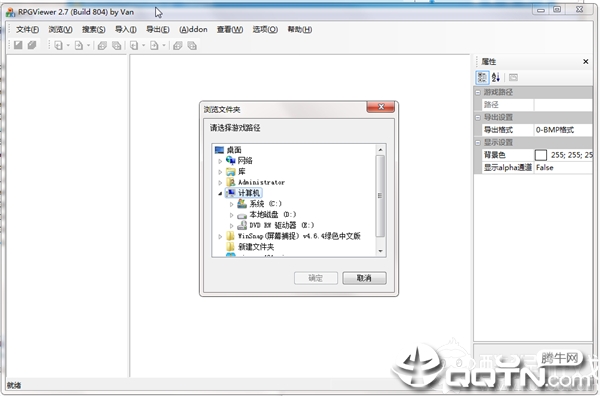Click the empty 路径 value field
The width and height of the screenshot is (600, 396).
click(563, 105)
